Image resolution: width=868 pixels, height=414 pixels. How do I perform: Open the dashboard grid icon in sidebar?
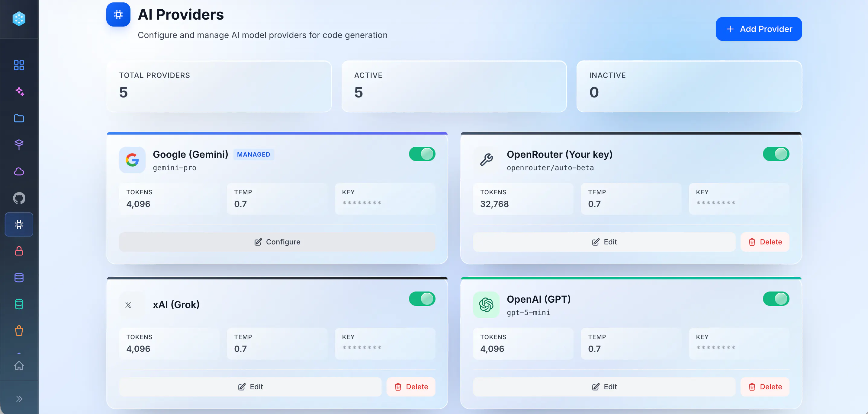coord(19,65)
